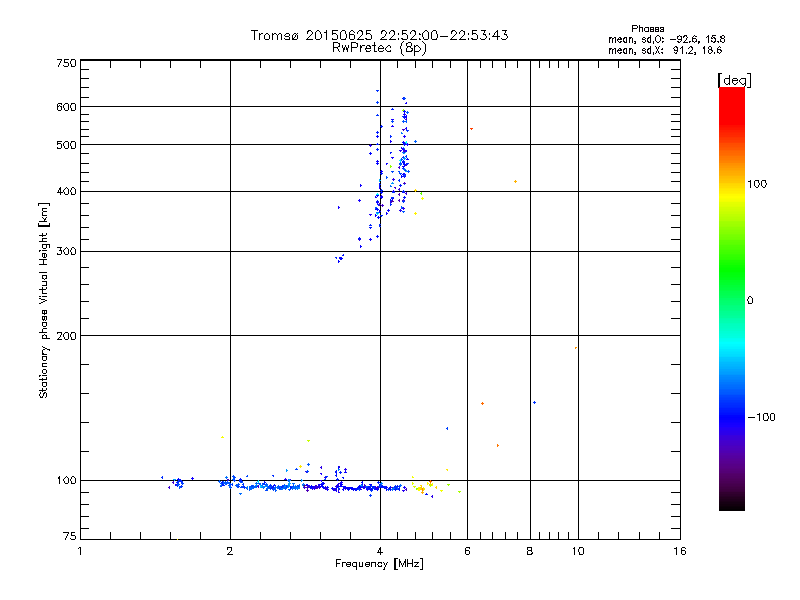Click the y-axis tick label '200'
The image size is (800, 600).
pyautogui.click(x=66, y=336)
